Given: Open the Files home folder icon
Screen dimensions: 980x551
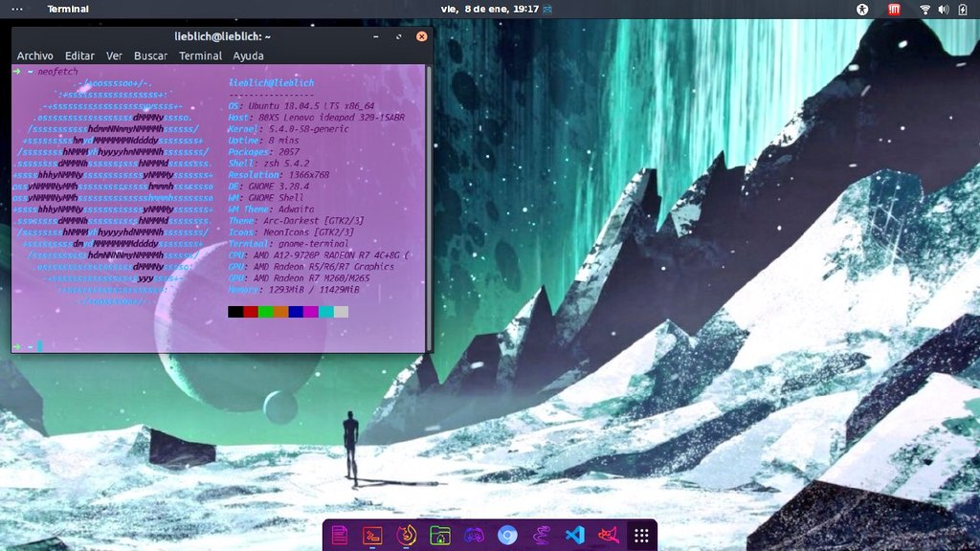Looking at the screenshot, I should pos(439,536).
